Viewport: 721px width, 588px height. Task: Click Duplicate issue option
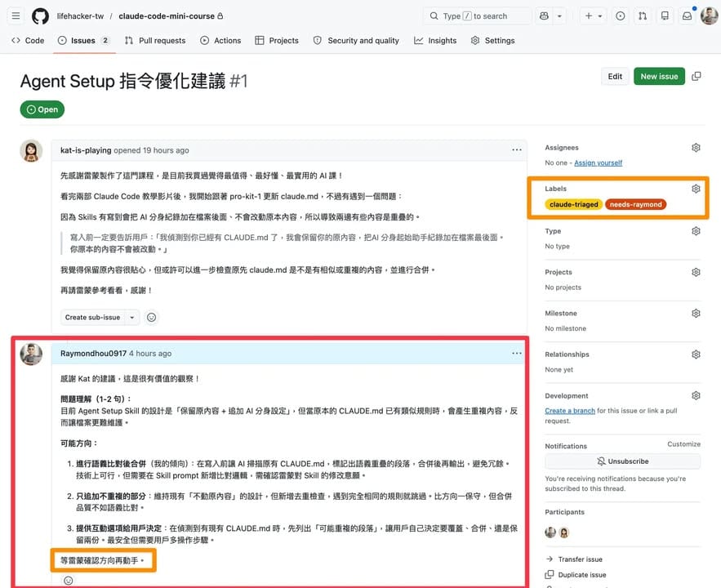(576, 575)
